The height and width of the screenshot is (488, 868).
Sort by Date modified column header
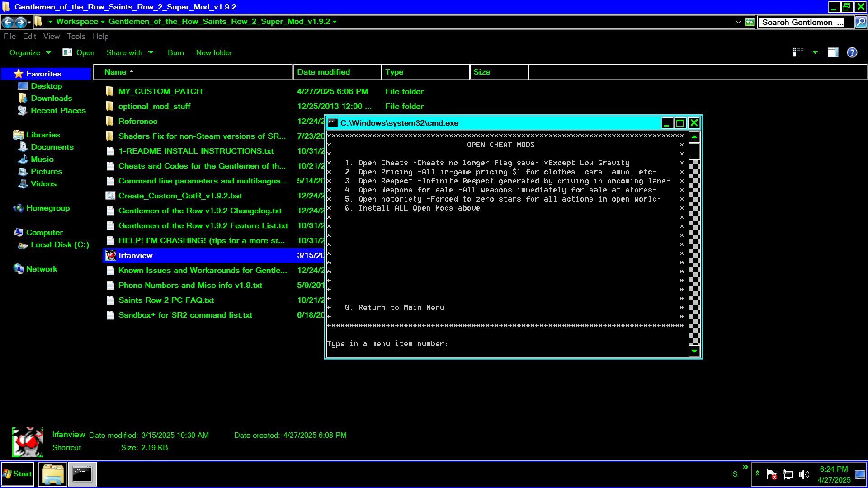pos(337,72)
